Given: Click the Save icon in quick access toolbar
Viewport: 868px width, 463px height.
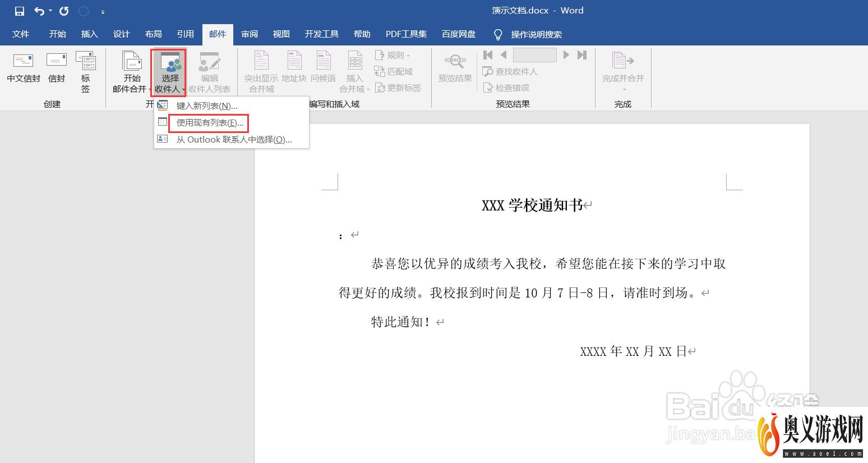Looking at the screenshot, I should click(x=20, y=11).
